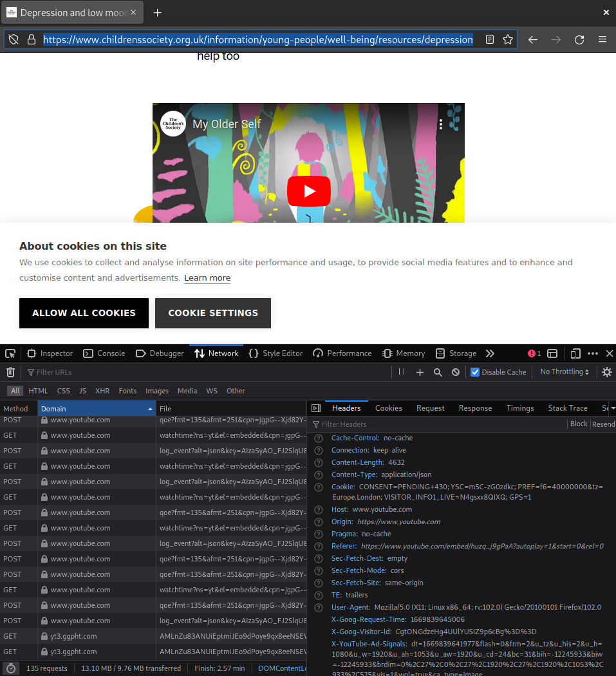Open the Response details tab
The height and width of the screenshot is (676, 616).
point(475,408)
